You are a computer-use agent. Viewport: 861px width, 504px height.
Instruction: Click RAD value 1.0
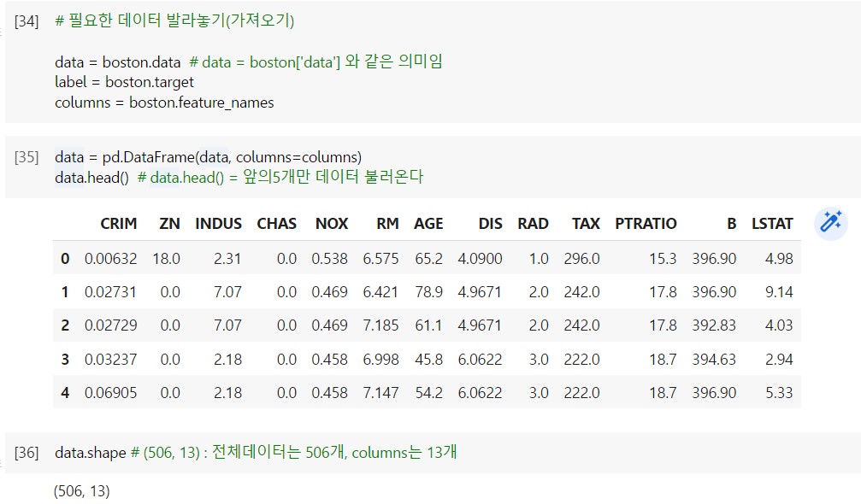[539, 259]
